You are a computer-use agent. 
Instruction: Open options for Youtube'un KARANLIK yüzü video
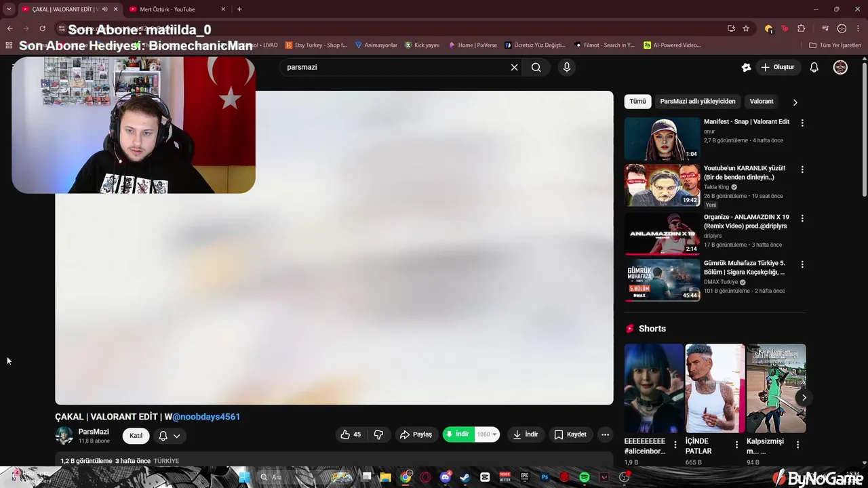coord(802,169)
